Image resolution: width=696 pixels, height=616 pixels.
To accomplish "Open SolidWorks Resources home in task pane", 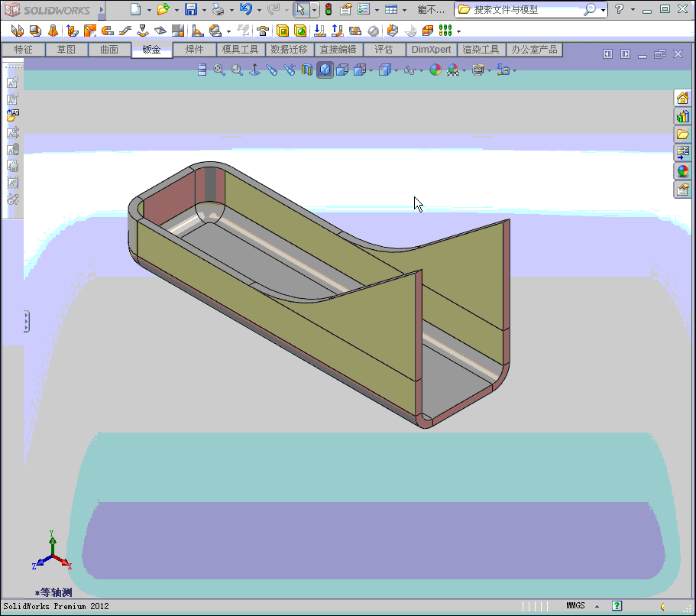I will pyautogui.click(x=683, y=98).
